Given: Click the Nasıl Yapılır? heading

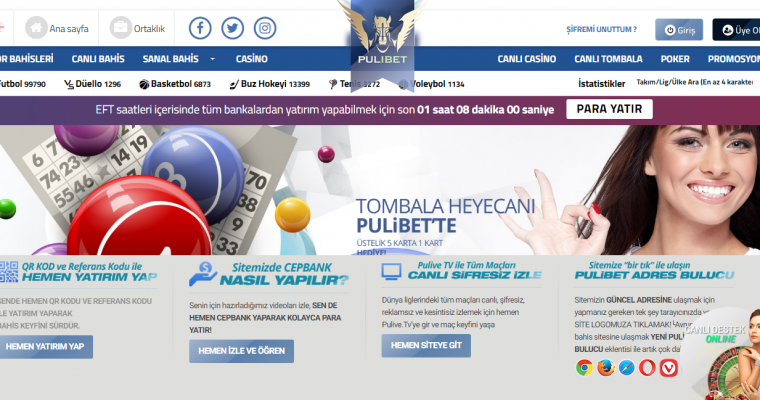Looking at the screenshot, I should coord(285,280).
